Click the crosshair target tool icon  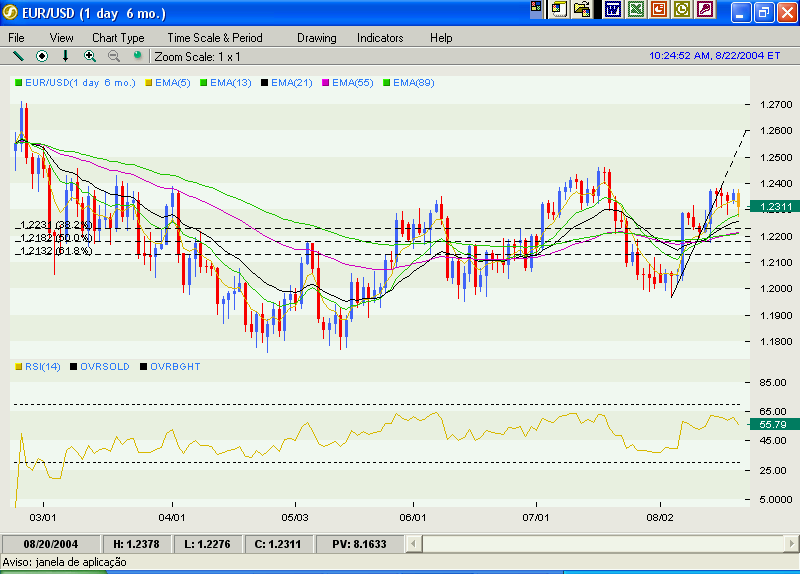pos(42,56)
